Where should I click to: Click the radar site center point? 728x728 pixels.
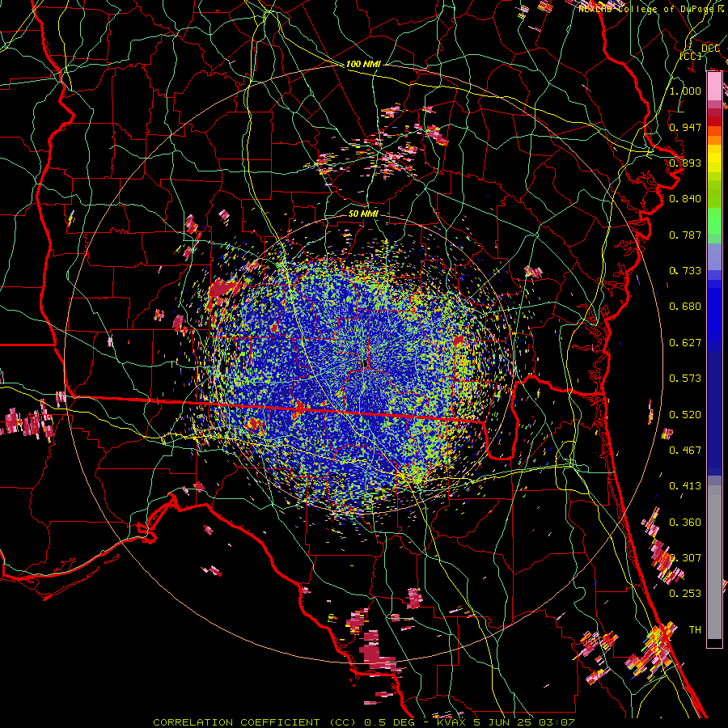click(365, 363)
